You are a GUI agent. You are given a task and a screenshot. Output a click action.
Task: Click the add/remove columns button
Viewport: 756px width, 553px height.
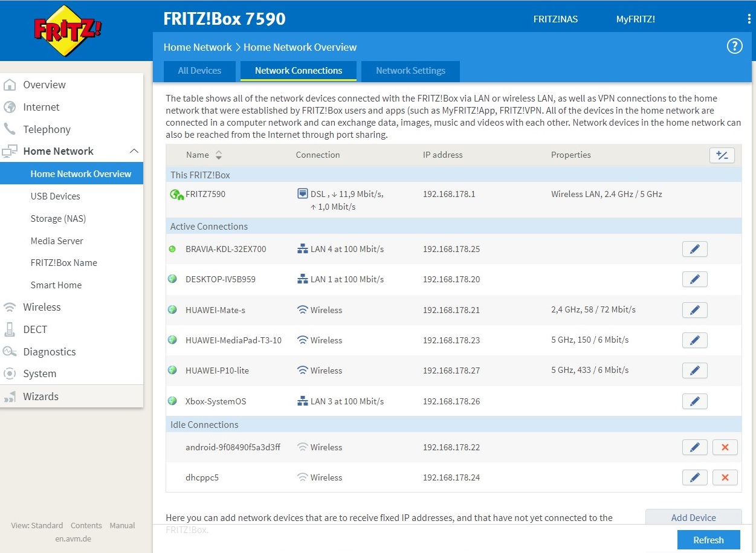coord(722,155)
